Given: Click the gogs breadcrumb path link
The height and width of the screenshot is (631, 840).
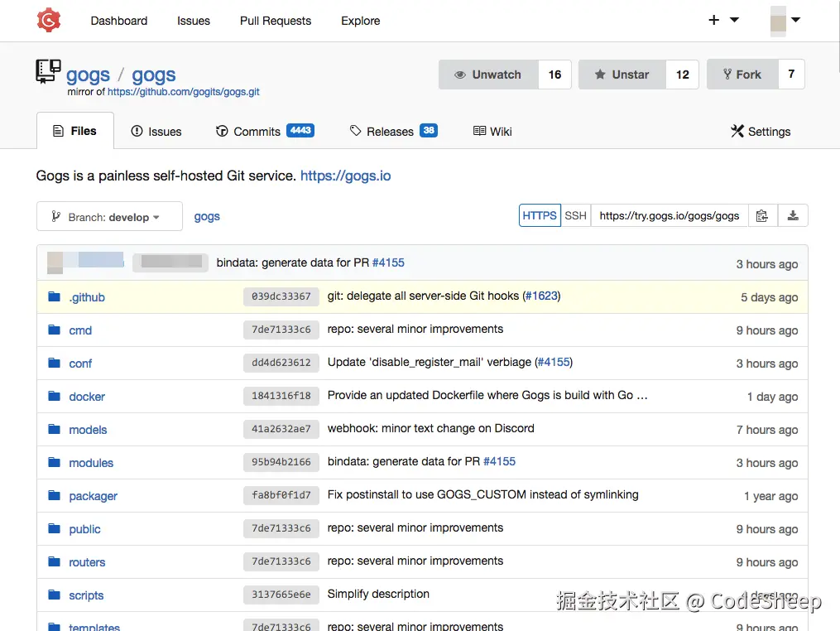Looking at the screenshot, I should pos(207,217).
